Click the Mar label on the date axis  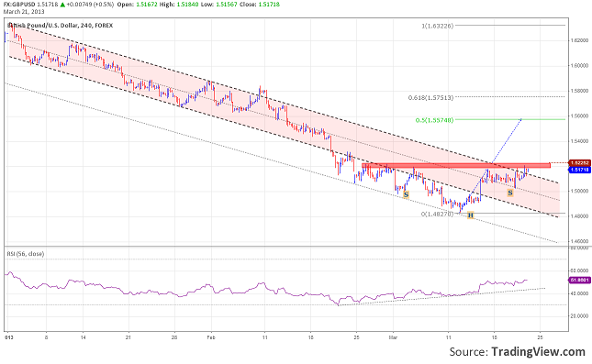coord(393,337)
